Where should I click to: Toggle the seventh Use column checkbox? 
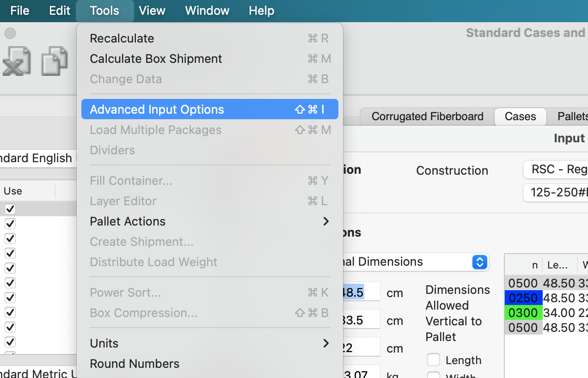10,298
